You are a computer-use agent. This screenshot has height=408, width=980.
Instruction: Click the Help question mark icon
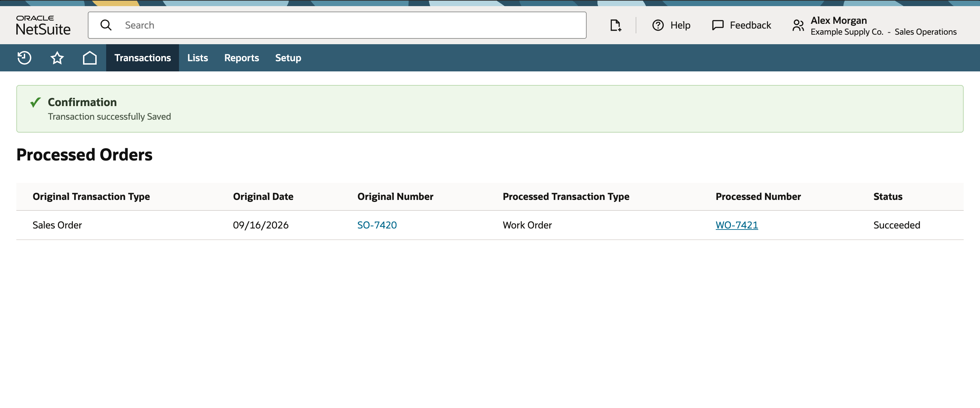(658, 25)
